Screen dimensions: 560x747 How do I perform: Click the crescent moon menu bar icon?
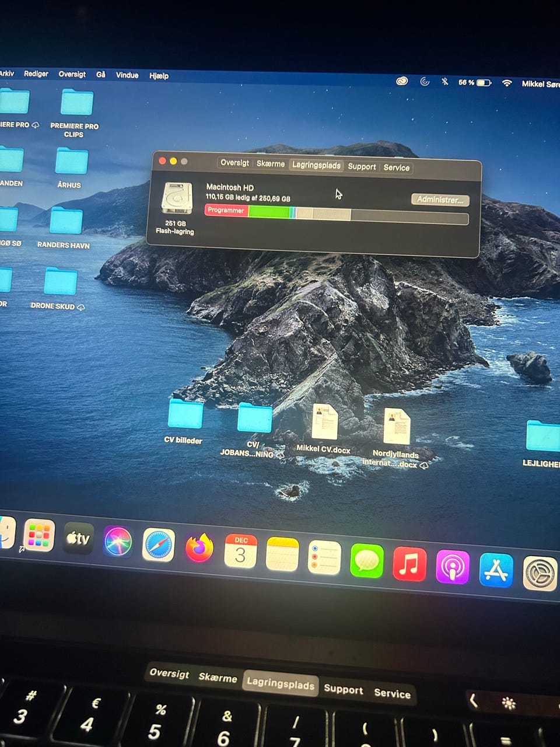425,82
